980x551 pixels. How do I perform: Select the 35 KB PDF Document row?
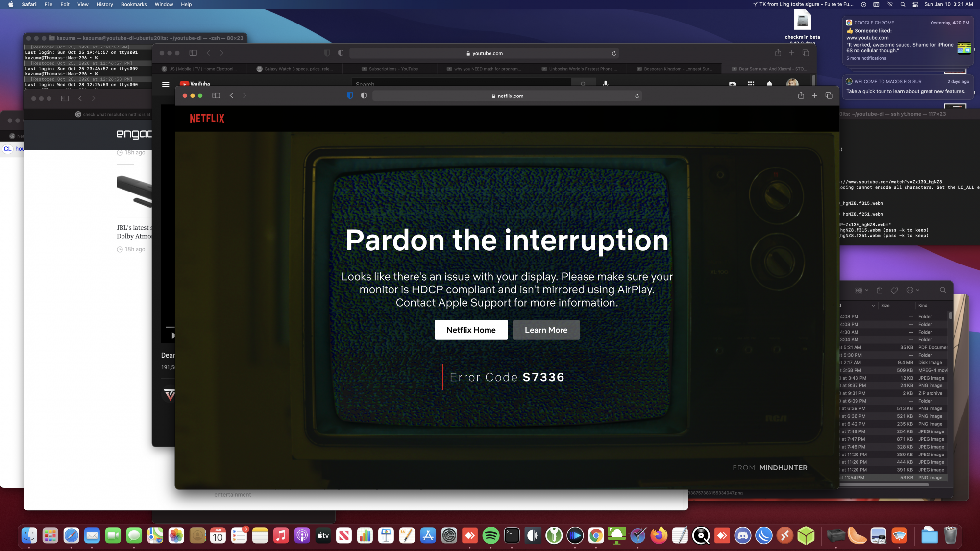point(894,347)
